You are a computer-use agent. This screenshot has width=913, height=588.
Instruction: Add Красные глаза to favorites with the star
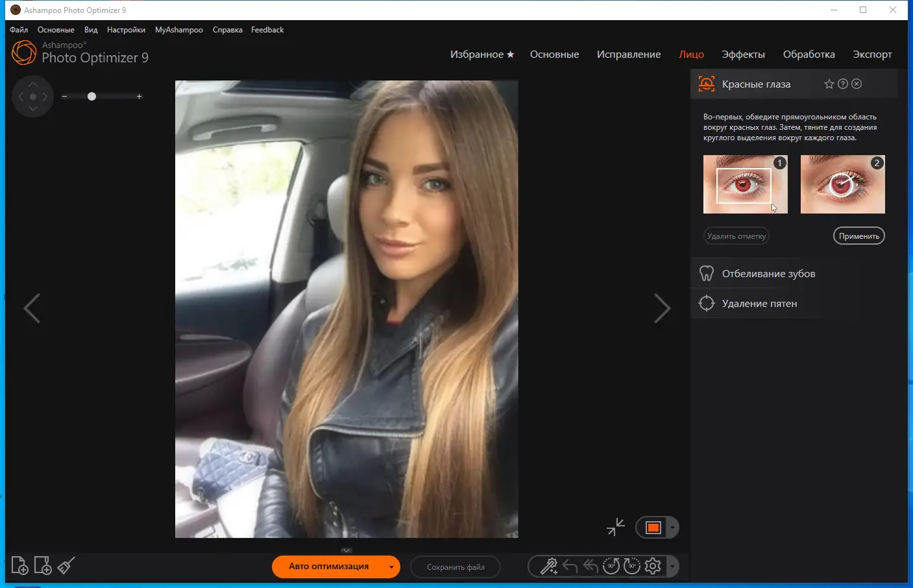coord(829,84)
